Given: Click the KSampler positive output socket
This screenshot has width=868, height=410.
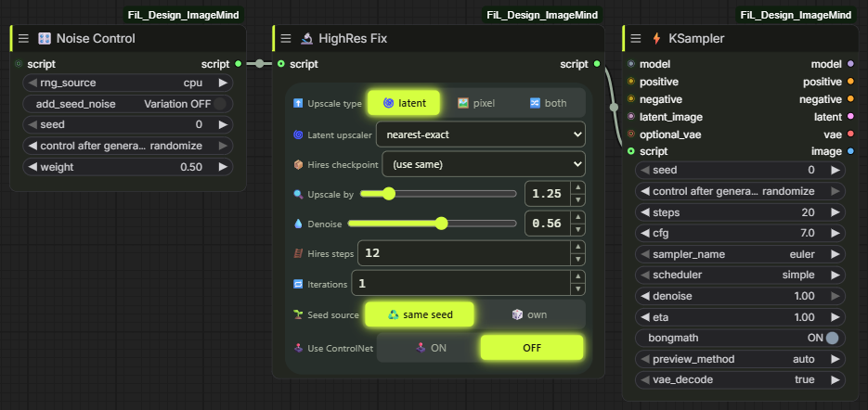Looking at the screenshot, I should 851,82.
